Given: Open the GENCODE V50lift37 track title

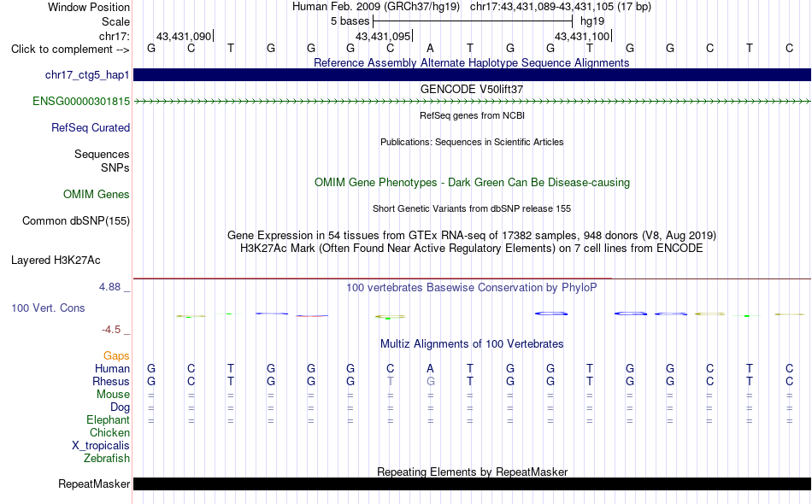Looking at the screenshot, I should 472,89.
